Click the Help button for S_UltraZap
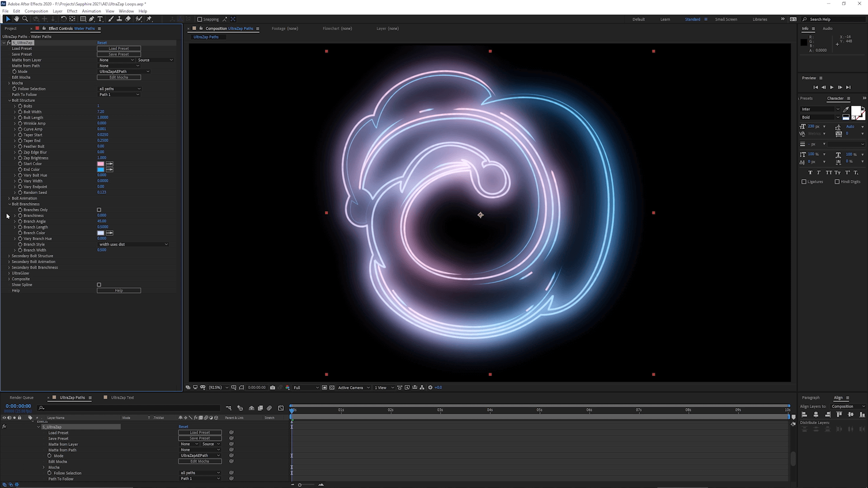This screenshot has width=868, height=488. pos(119,291)
